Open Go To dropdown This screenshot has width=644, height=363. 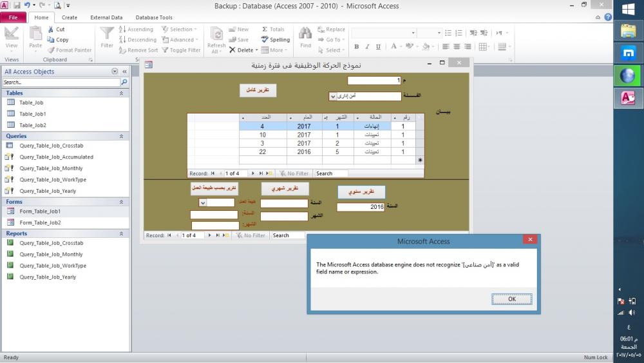click(x=331, y=40)
